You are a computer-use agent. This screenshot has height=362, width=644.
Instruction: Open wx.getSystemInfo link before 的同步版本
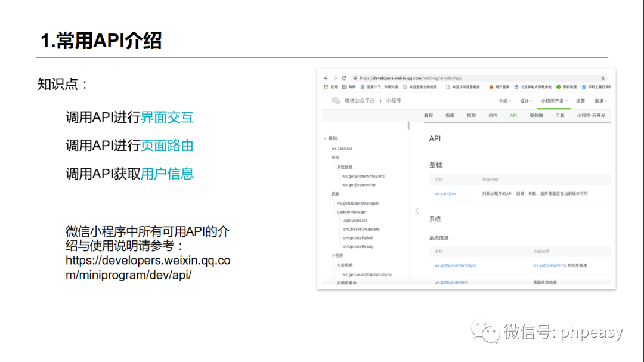[550, 265]
